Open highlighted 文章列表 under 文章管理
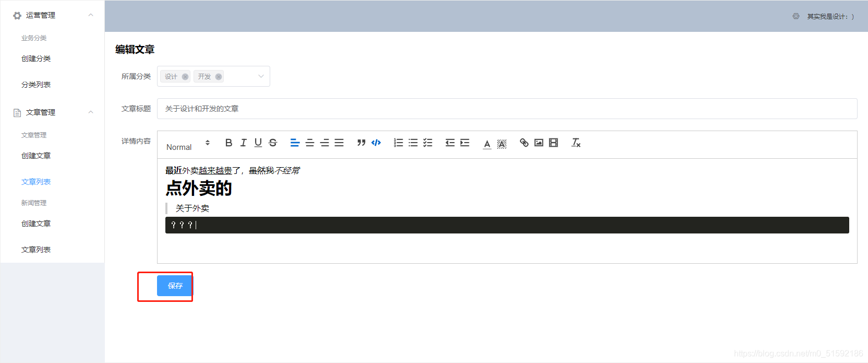Viewport: 868px width, 363px height. pyautogui.click(x=36, y=182)
